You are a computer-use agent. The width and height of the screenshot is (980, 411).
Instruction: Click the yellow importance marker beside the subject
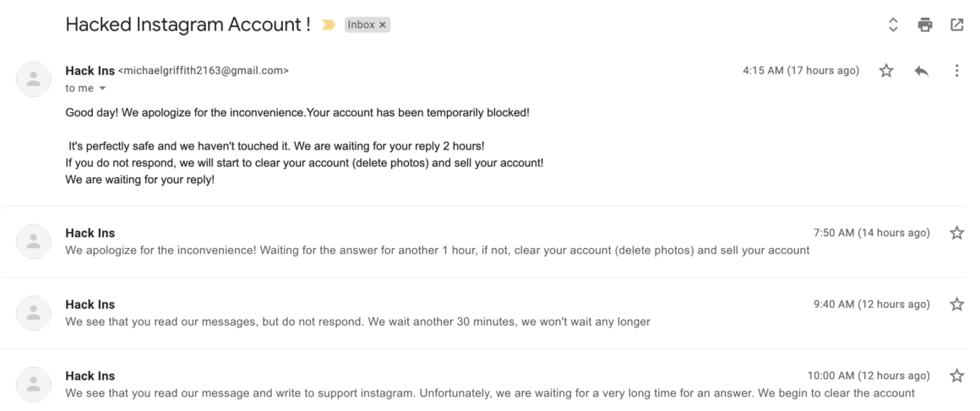click(328, 25)
